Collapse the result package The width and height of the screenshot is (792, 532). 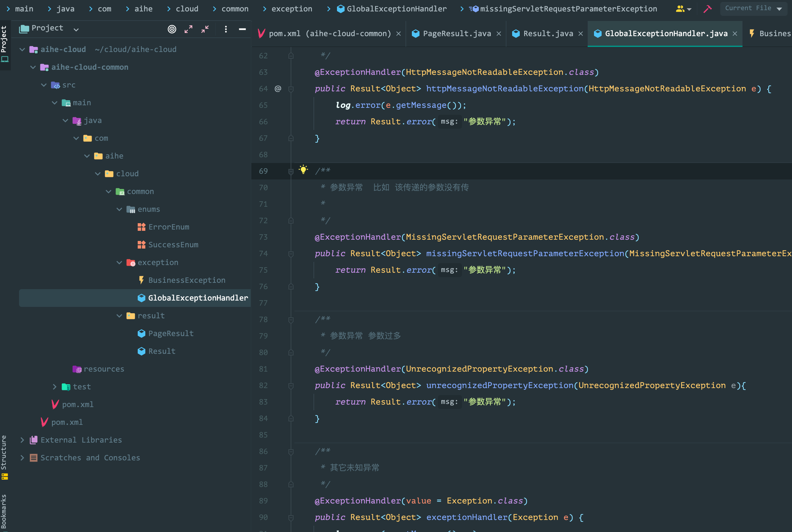[119, 316]
